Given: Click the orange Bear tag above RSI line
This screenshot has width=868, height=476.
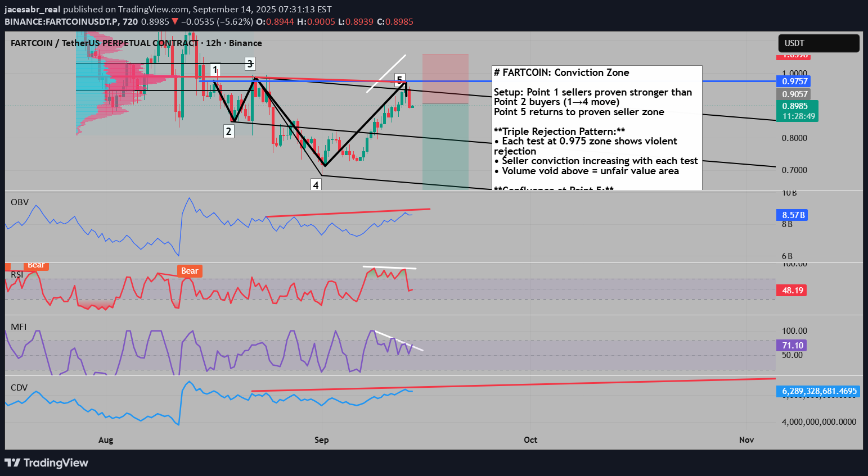Looking at the screenshot, I should [x=190, y=271].
